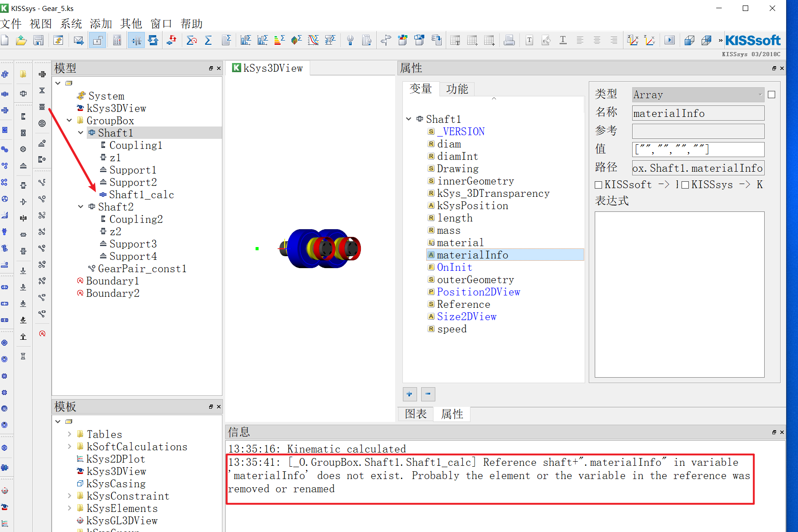Open the 文件 menu
Viewport: 798px width, 532px height.
coord(11,24)
